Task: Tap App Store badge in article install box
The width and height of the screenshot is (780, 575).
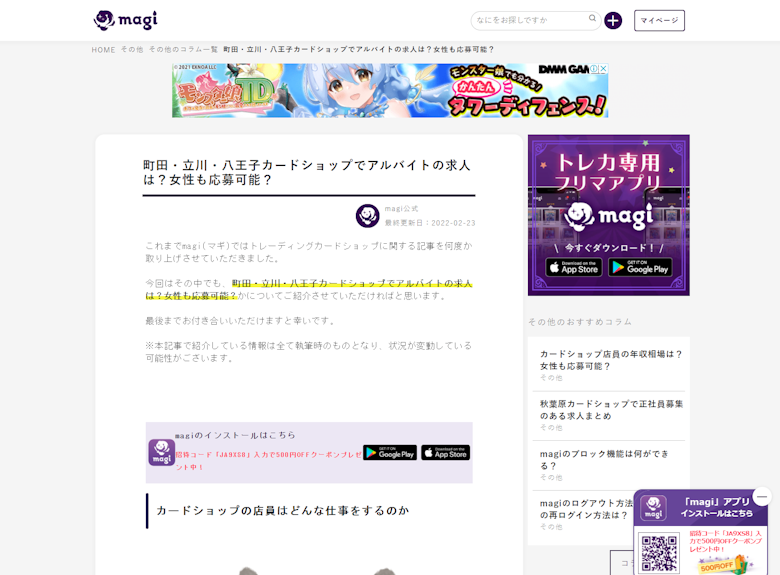Action: (x=445, y=452)
